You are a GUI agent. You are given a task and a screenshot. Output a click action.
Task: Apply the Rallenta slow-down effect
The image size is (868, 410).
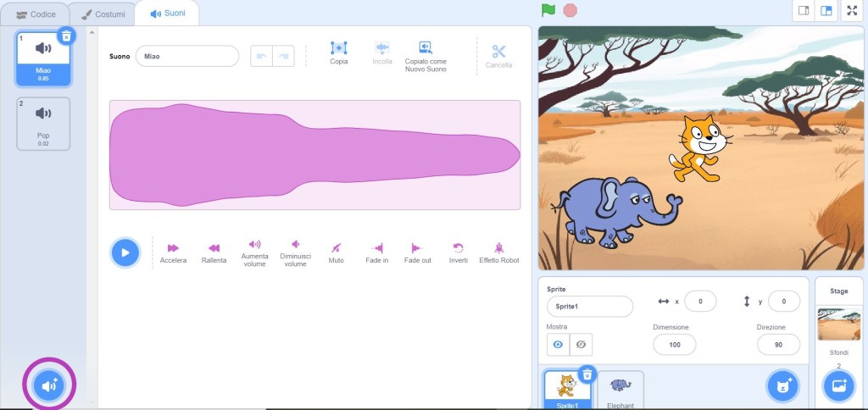click(x=214, y=248)
